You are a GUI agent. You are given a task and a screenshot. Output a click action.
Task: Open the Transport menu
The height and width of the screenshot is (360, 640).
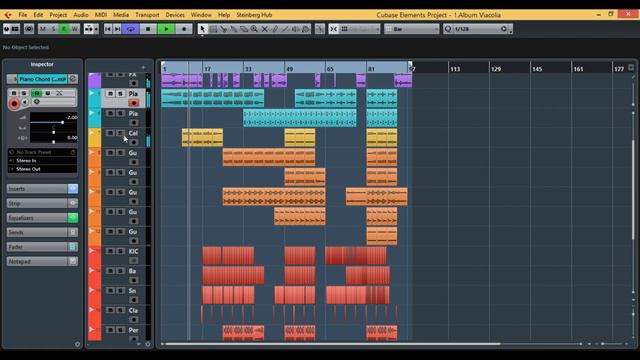click(x=147, y=15)
